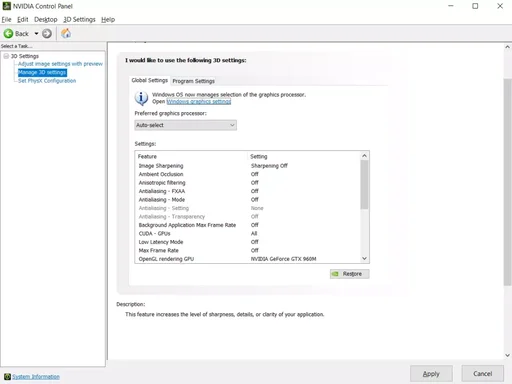512x384 pixels.
Task: Click the main panel vertical scrollbar thumb
Action: pos(507,182)
